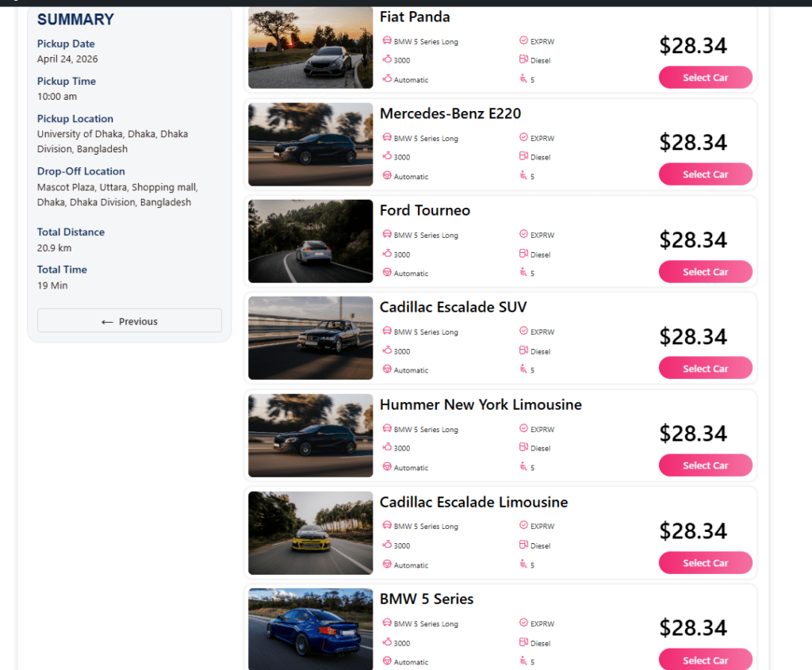The height and width of the screenshot is (670, 812).
Task: Click the Mercedes-Benz E220 title
Action: 450,113
